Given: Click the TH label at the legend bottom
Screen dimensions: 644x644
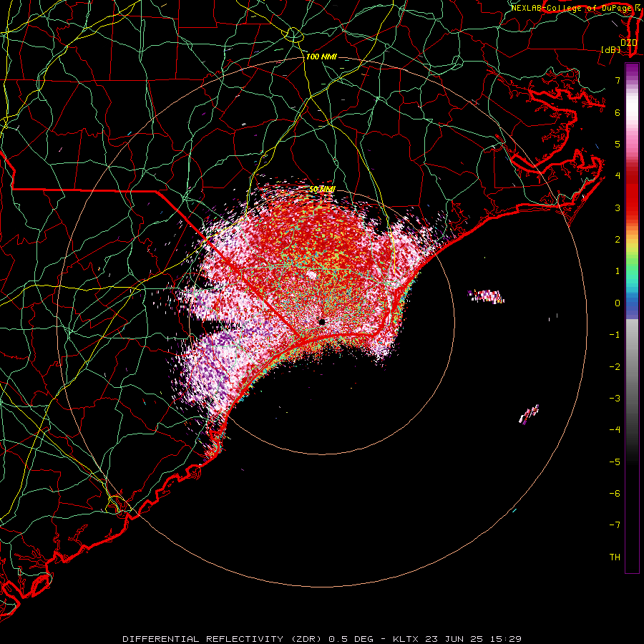Looking at the screenshot, I should (615, 557).
